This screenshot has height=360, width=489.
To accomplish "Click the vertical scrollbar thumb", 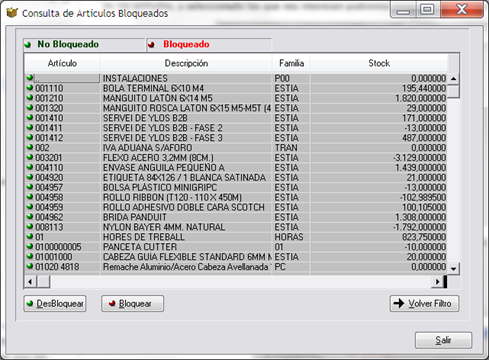I will (x=453, y=92).
